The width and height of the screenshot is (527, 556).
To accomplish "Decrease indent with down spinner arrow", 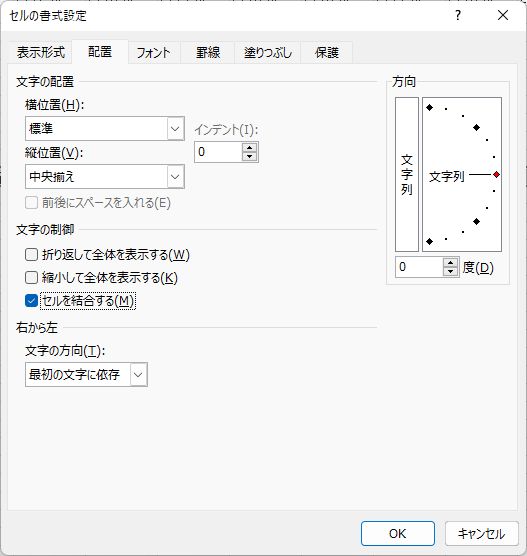I will 250,156.
